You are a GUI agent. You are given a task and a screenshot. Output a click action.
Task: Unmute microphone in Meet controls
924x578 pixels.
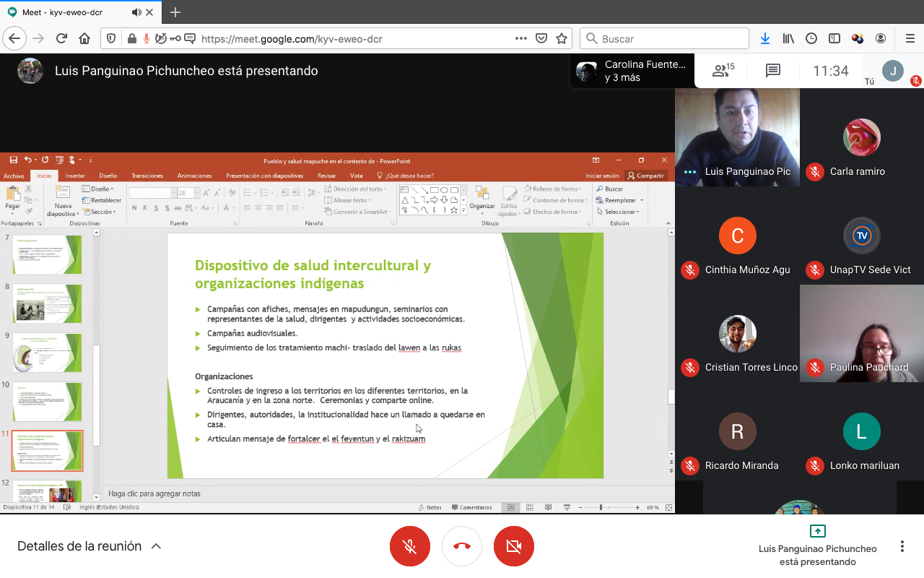pos(410,546)
